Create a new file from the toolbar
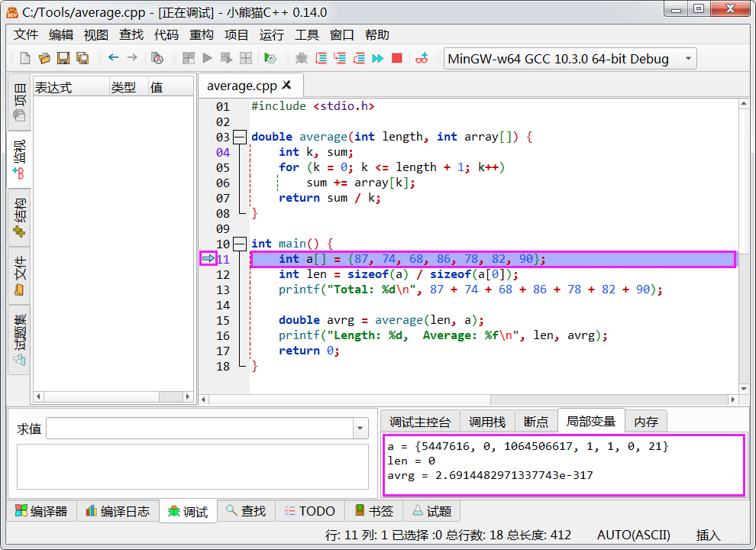This screenshot has width=756, height=550. tap(25, 58)
